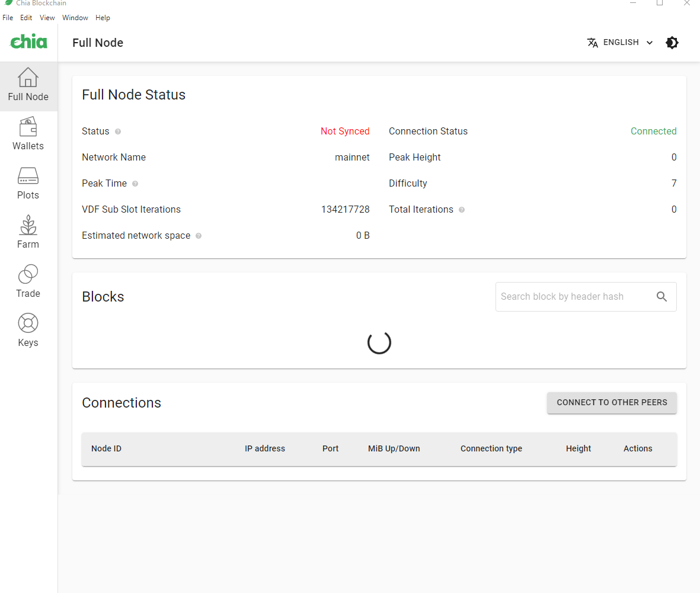
Task: Click the Port column header
Action: coord(330,448)
